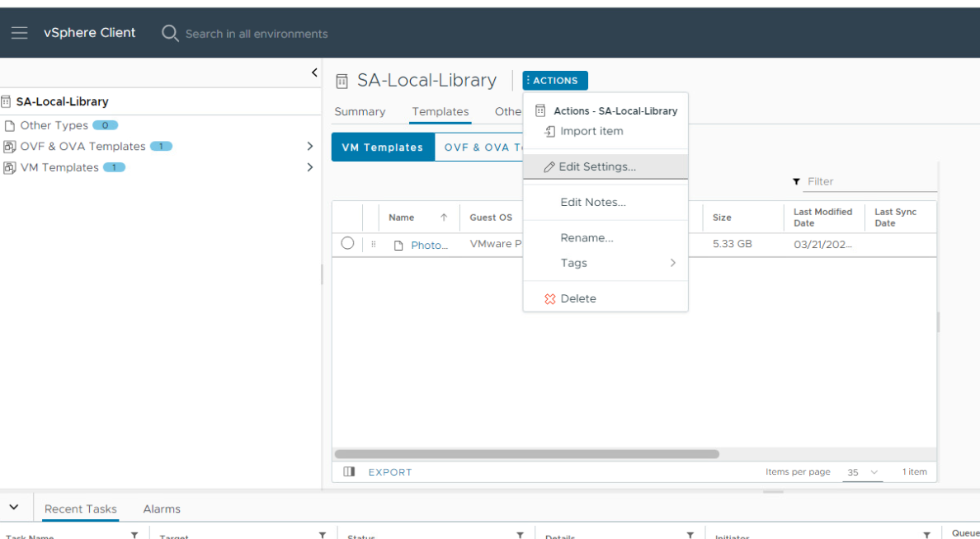
Task: Click the ACTIONS dropdown button
Action: click(x=555, y=81)
